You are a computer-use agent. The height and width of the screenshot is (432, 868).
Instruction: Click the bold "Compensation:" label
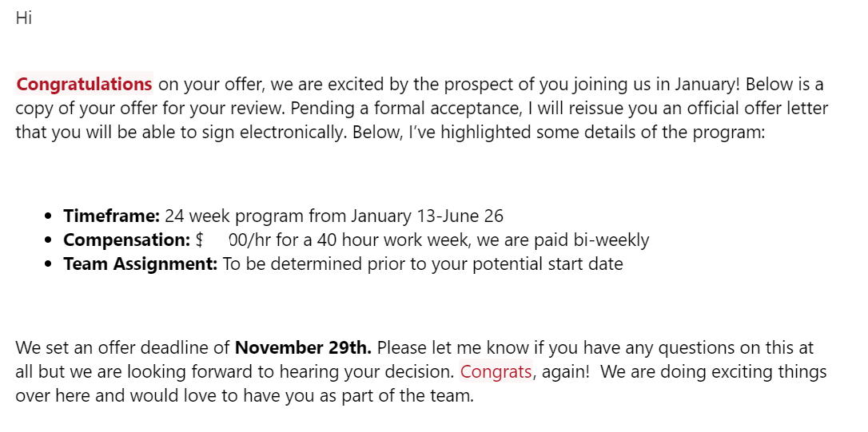127,240
